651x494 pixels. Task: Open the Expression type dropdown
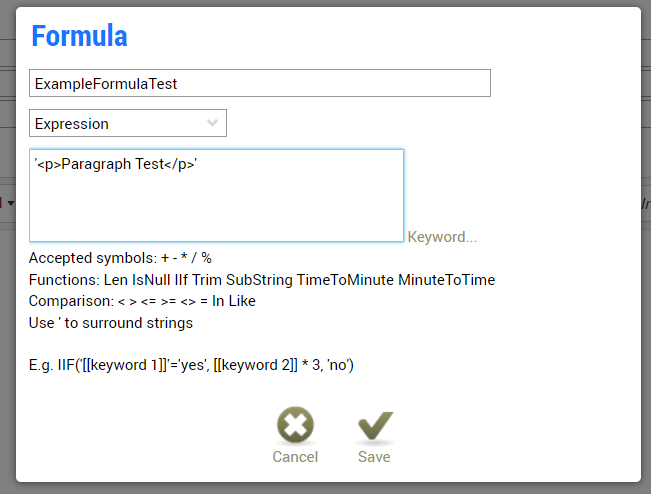pos(127,124)
